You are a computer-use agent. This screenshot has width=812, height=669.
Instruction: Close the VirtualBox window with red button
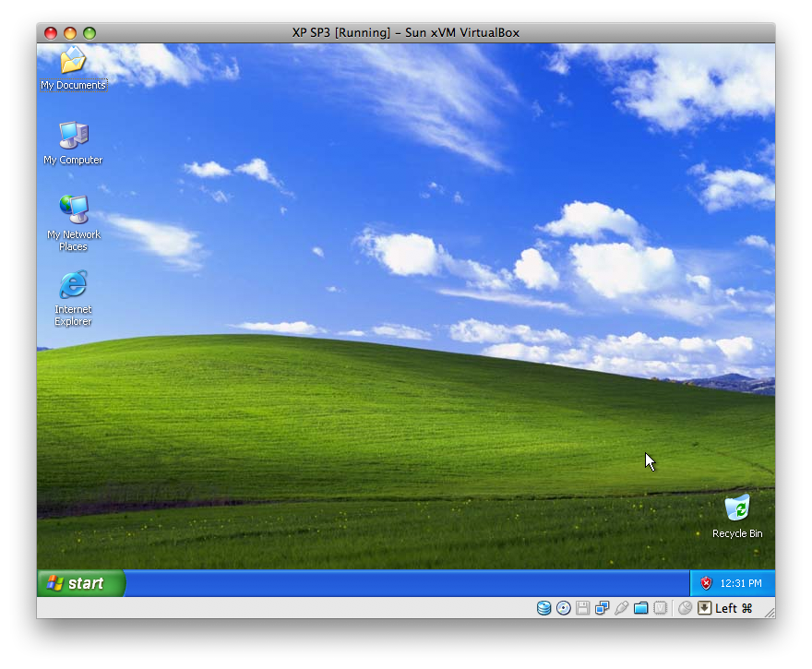point(51,33)
